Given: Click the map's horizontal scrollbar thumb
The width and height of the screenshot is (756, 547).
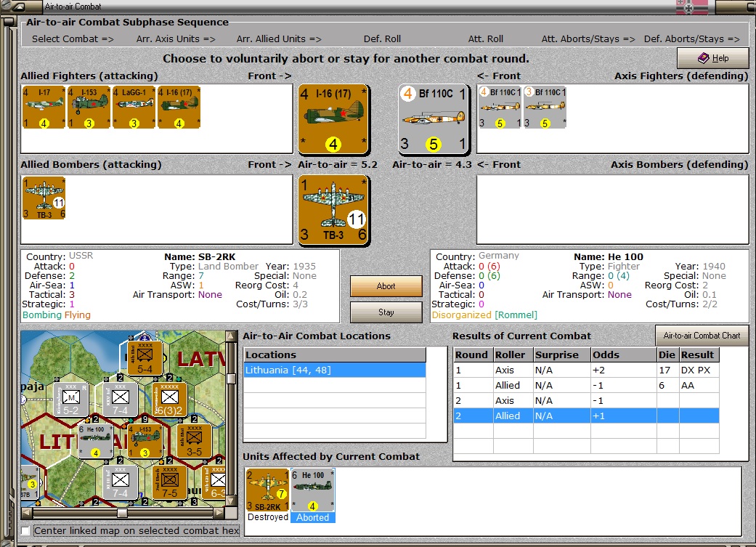Looking at the screenshot, I should coord(123,513).
